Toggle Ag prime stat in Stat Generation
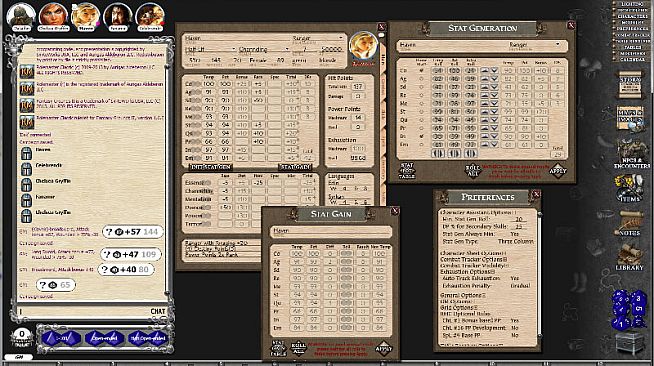Viewport: 654px width, 366px height. click(421, 79)
